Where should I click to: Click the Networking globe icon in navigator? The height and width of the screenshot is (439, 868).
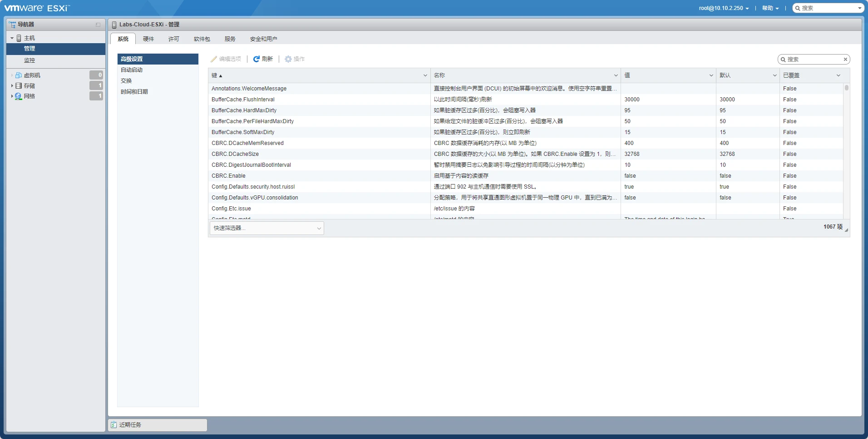pos(19,96)
